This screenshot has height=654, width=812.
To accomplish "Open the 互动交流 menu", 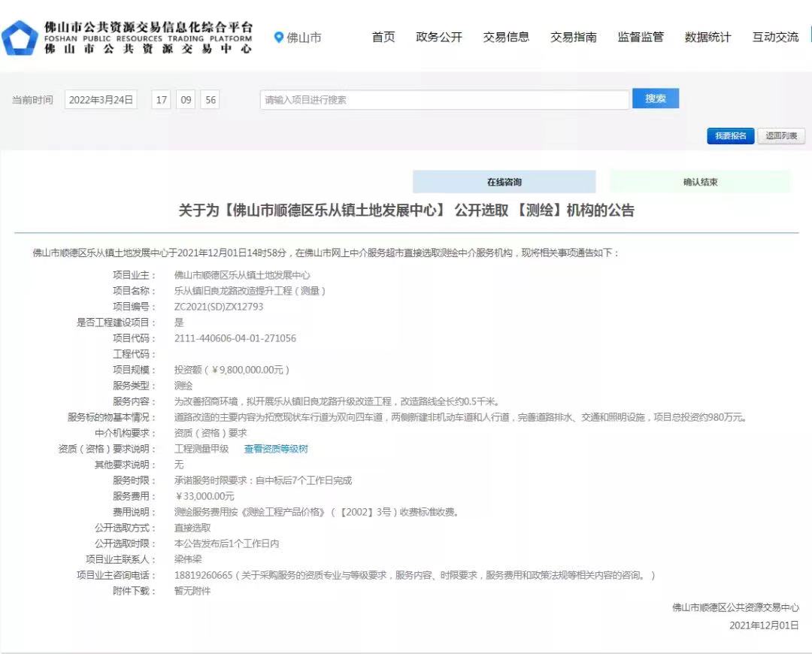I will (775, 37).
